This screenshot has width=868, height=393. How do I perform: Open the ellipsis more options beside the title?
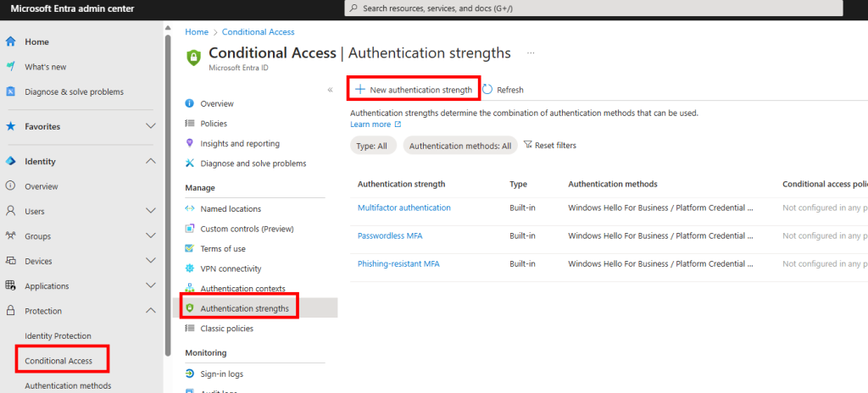(x=531, y=53)
